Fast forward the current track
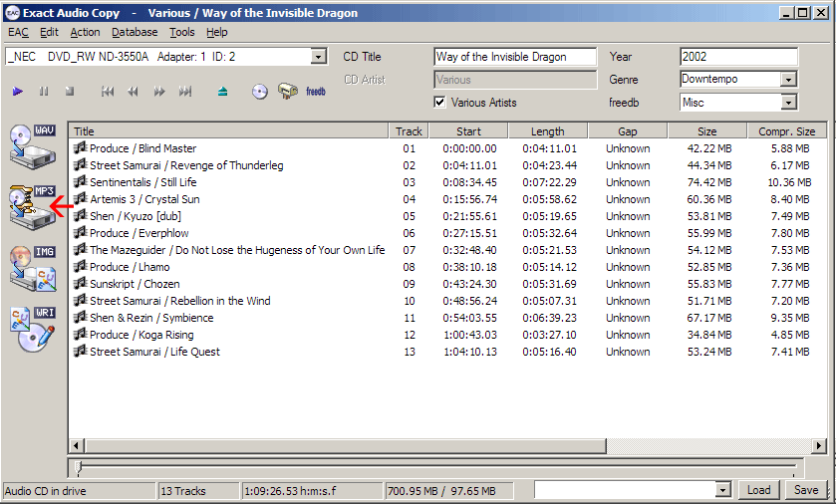 tap(158, 92)
